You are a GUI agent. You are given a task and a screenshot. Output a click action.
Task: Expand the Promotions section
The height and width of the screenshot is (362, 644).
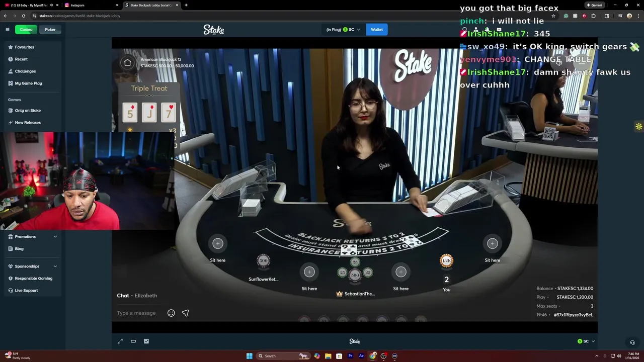(32, 237)
